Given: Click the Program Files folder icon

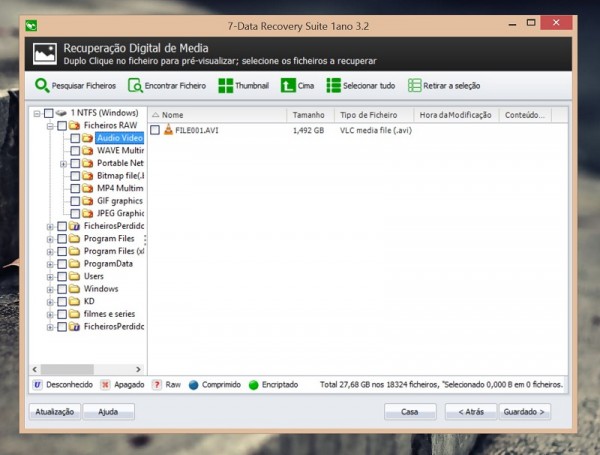Looking at the screenshot, I should pyautogui.click(x=74, y=239).
